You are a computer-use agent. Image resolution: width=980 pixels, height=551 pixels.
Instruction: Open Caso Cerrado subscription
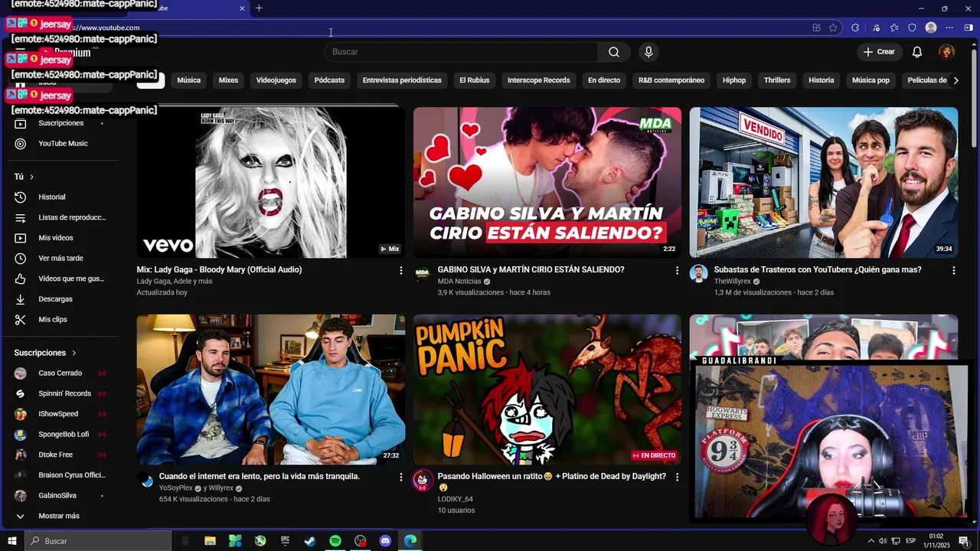click(x=60, y=373)
